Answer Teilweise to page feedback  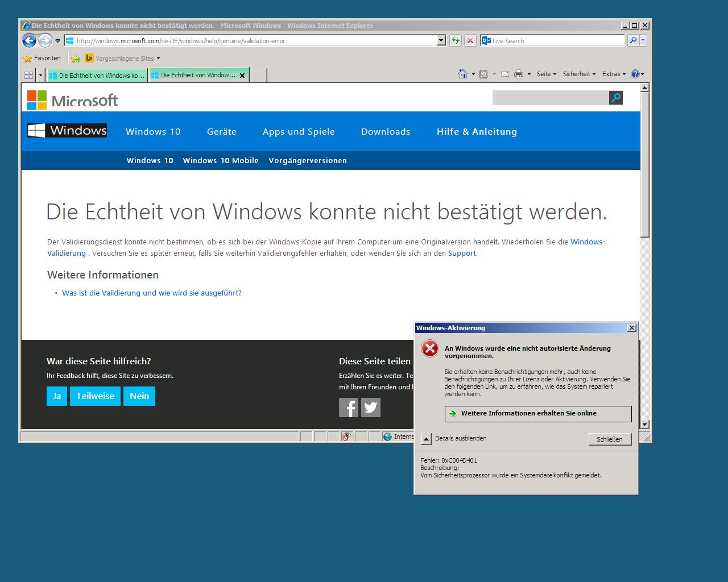95,396
